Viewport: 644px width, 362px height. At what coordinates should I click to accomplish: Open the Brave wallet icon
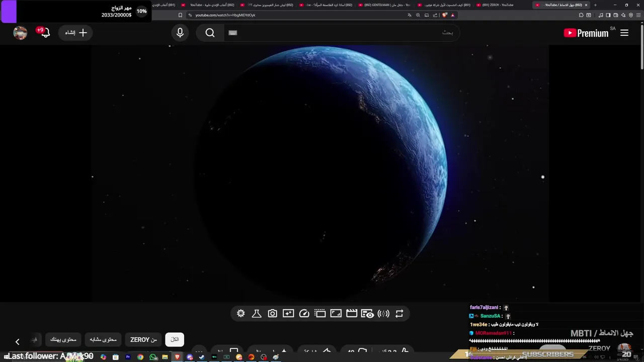point(615,15)
